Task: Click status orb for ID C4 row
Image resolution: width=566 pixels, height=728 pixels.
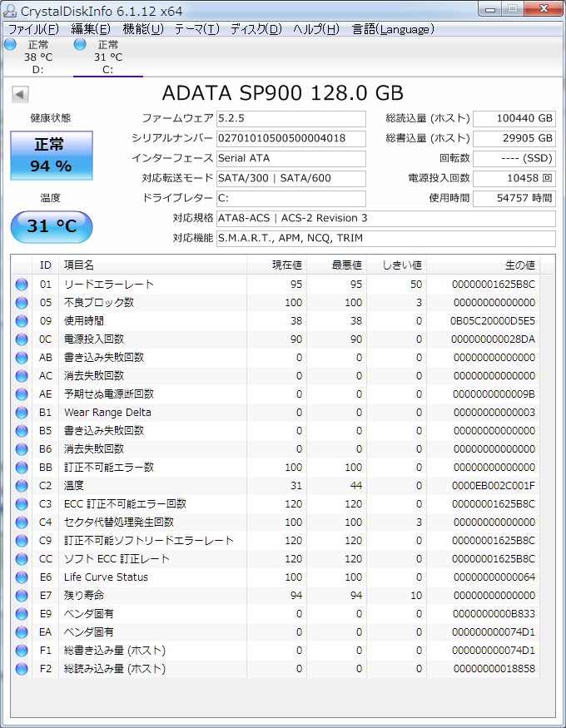Action: coord(22,522)
